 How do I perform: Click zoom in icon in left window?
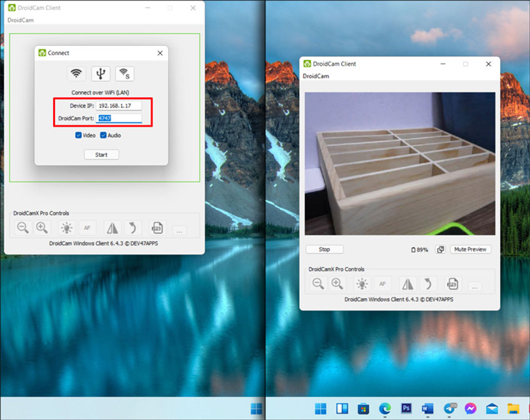[42, 227]
